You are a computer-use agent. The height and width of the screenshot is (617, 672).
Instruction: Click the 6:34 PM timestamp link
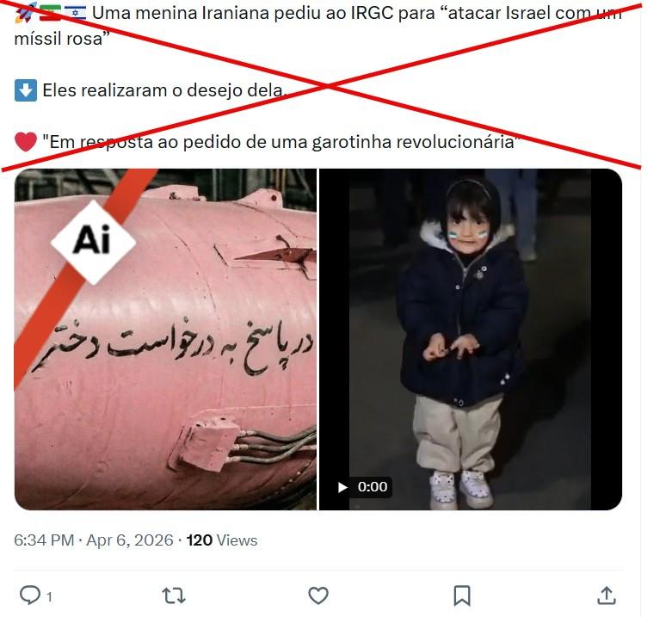point(44,540)
